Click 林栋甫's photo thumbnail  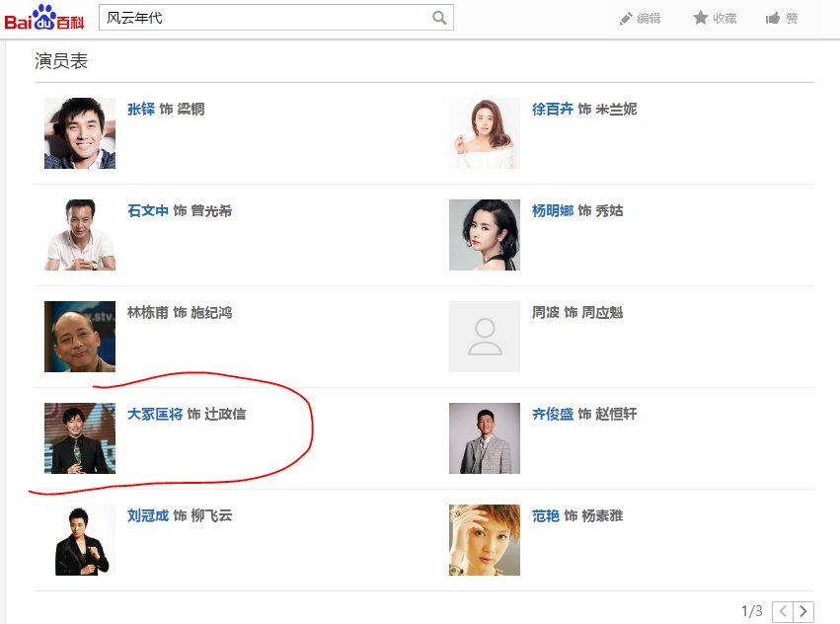point(80,337)
